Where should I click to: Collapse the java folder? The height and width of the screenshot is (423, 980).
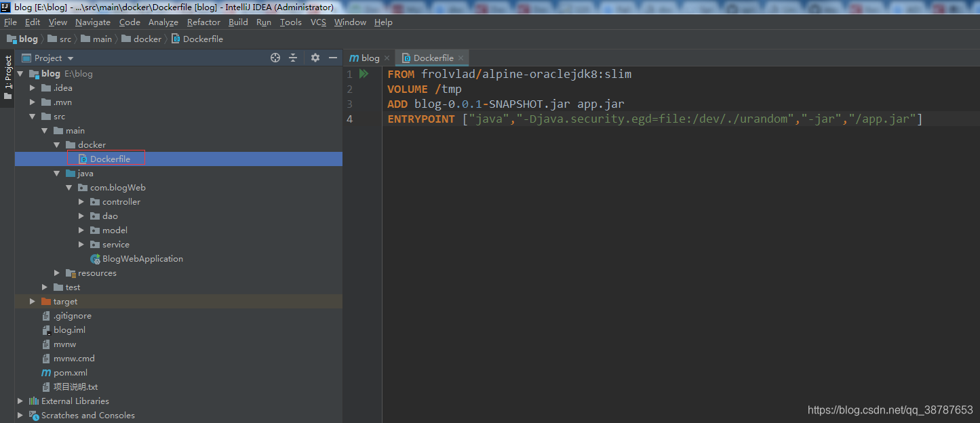[57, 174]
